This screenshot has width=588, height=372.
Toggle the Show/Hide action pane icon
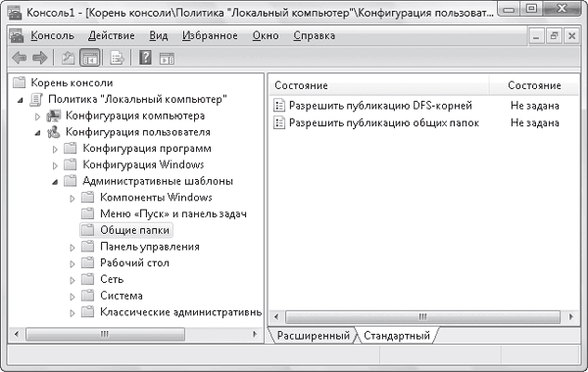167,59
